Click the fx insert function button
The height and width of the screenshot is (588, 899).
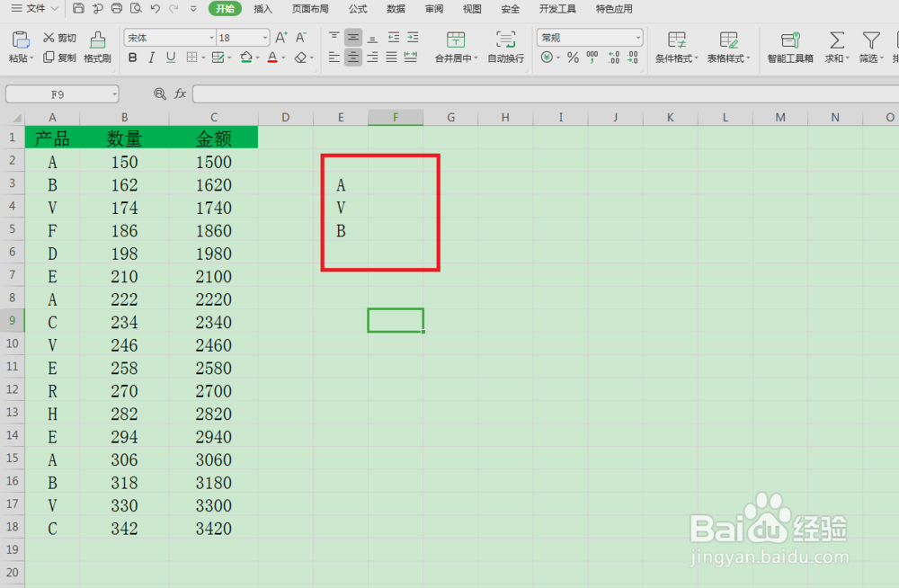click(x=180, y=94)
